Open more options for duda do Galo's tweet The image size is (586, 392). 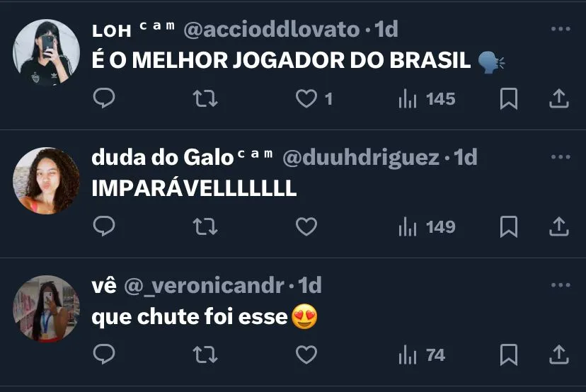tap(561, 157)
